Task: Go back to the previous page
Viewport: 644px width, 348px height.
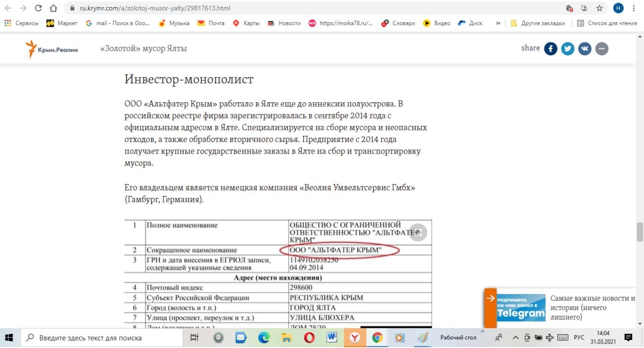Action: [x=8, y=8]
